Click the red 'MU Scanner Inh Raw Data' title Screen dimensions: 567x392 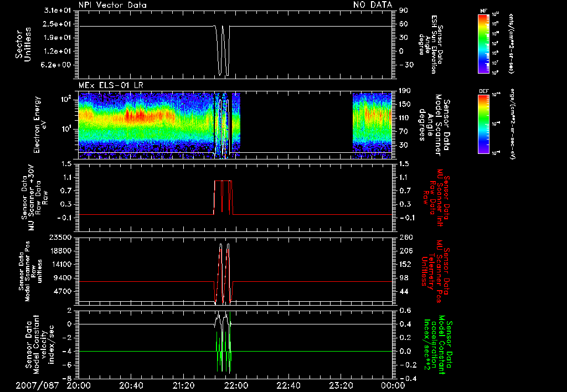[436, 198]
